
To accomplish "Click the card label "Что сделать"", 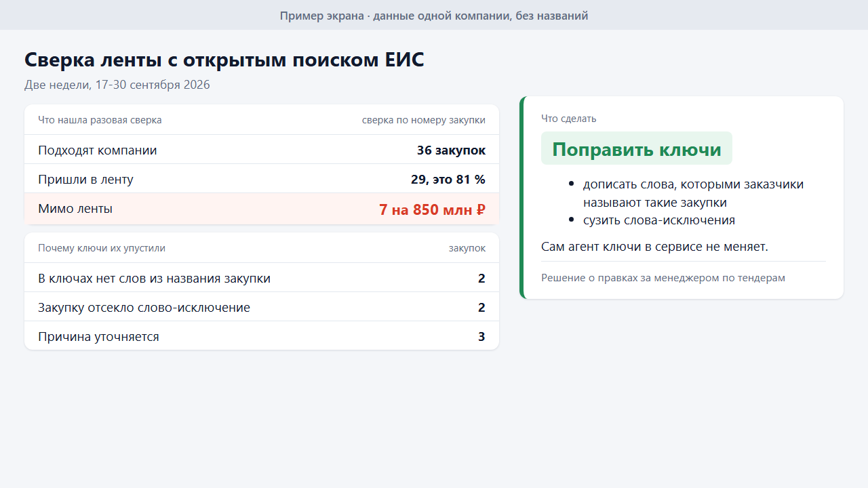I will [569, 119].
